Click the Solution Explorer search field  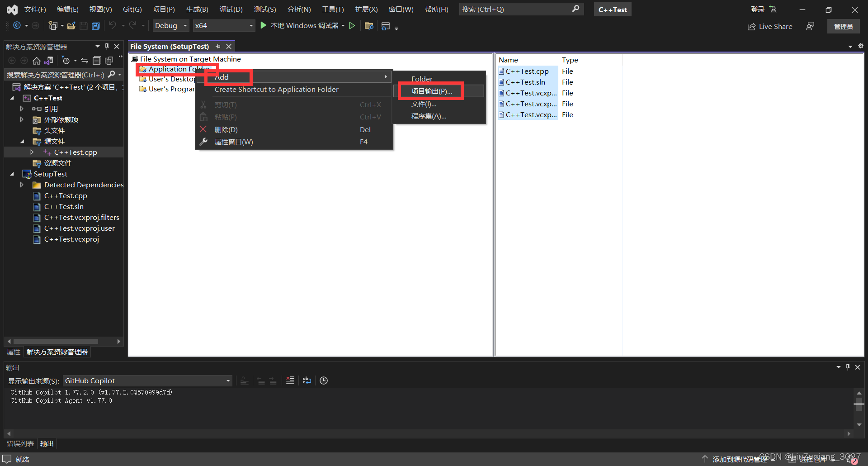click(63, 75)
